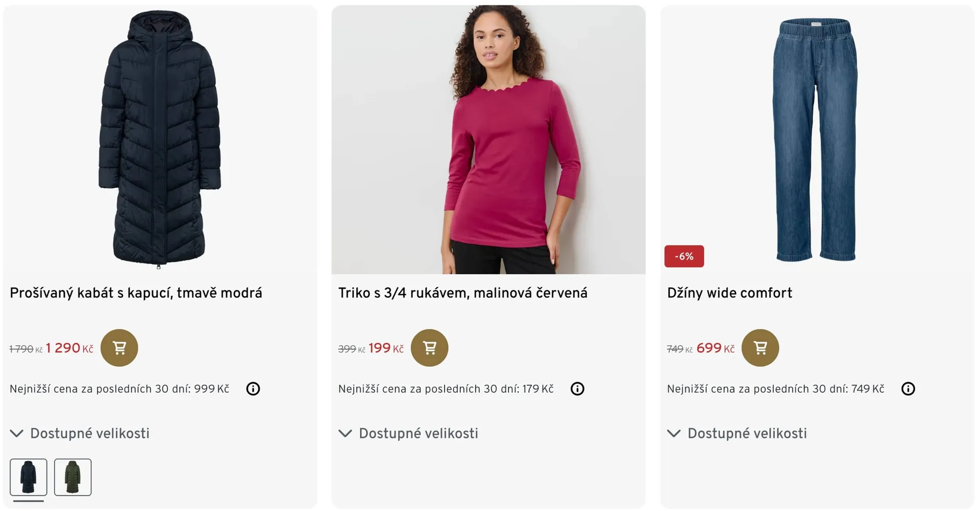Add the raspberry 3/4 sleeve shirt to cart

pyautogui.click(x=429, y=348)
